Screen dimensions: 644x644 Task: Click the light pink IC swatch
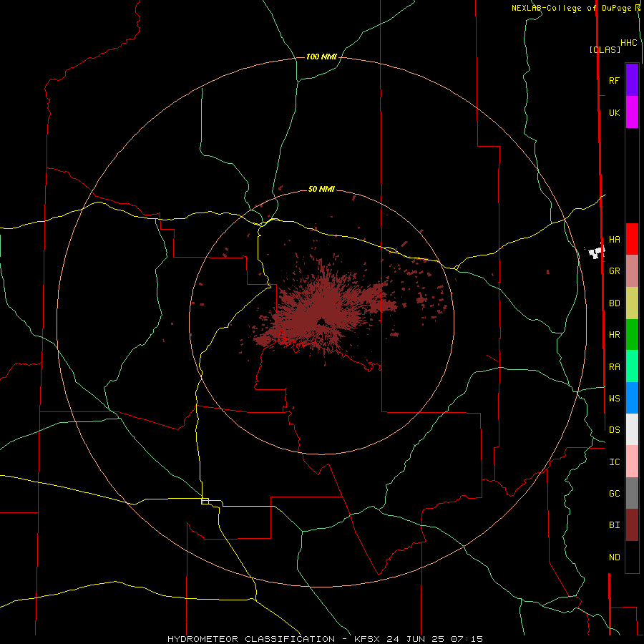(x=632, y=462)
